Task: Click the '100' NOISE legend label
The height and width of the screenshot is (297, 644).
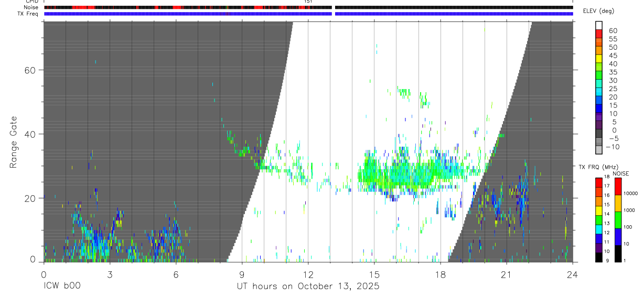Action: point(627,227)
